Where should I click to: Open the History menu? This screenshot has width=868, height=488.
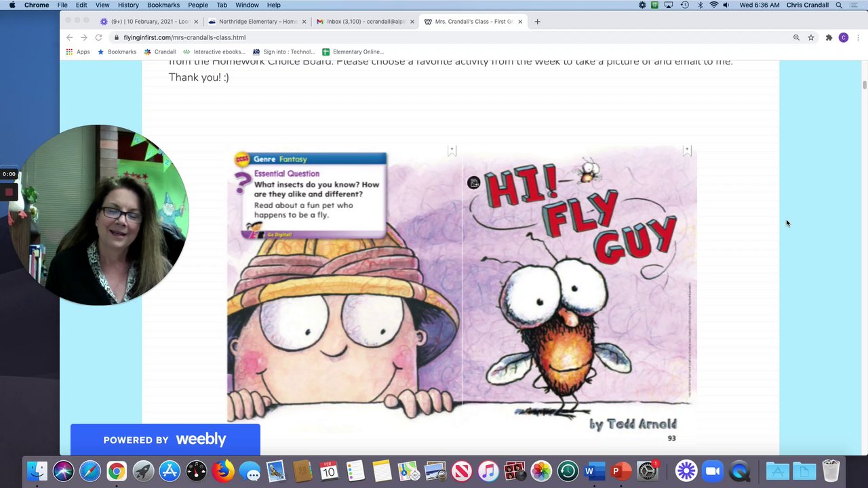coord(128,5)
